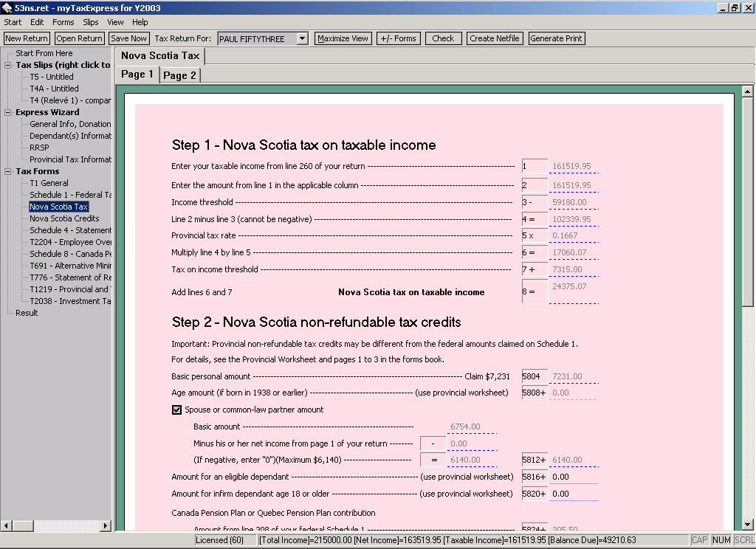
Task: Click Maximize View button
Action: tap(343, 38)
